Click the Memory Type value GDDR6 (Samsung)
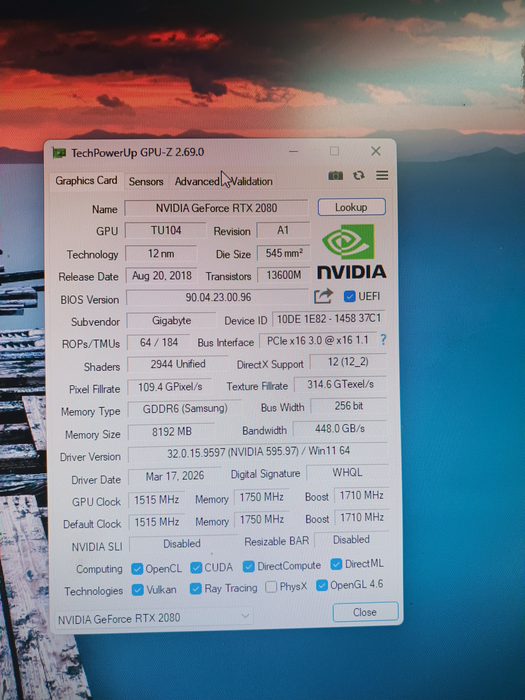 pos(185,409)
